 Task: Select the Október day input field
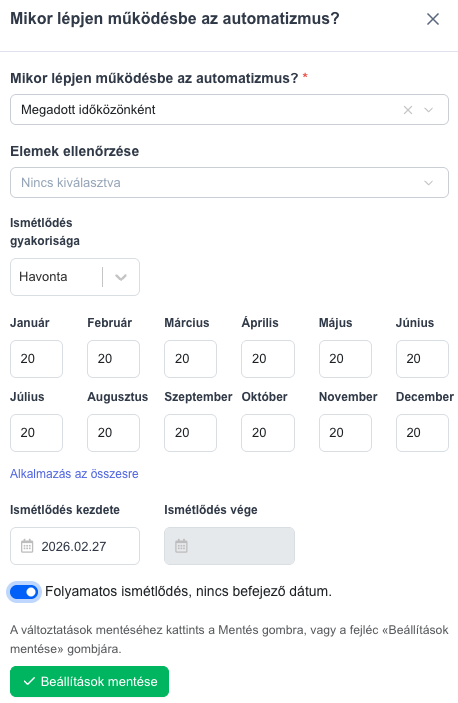[268, 433]
